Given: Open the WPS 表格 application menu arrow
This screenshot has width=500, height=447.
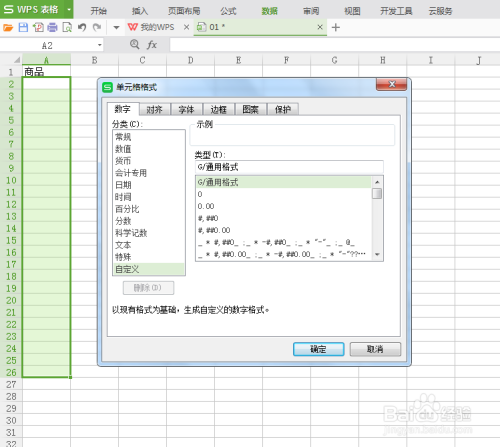Looking at the screenshot, I should point(69,9).
